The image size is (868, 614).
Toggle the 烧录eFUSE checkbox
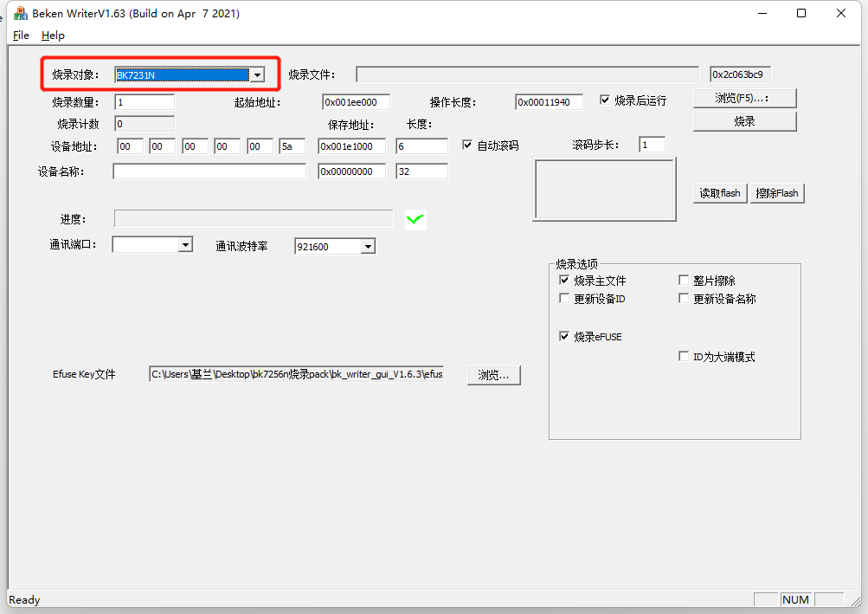click(x=564, y=336)
